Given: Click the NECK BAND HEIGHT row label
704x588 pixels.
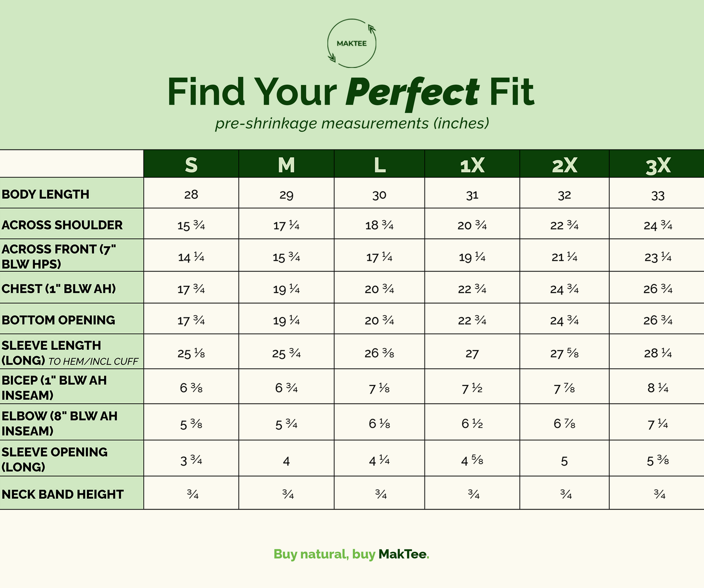Looking at the screenshot, I should point(63,494).
